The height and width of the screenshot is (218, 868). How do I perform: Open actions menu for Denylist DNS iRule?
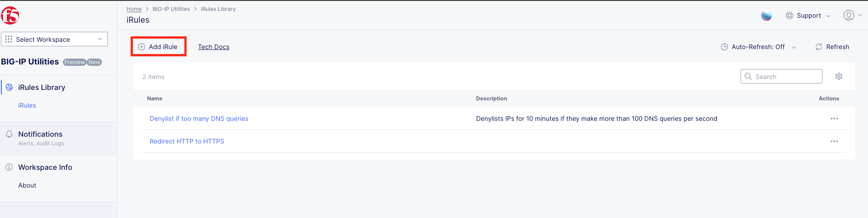click(834, 119)
